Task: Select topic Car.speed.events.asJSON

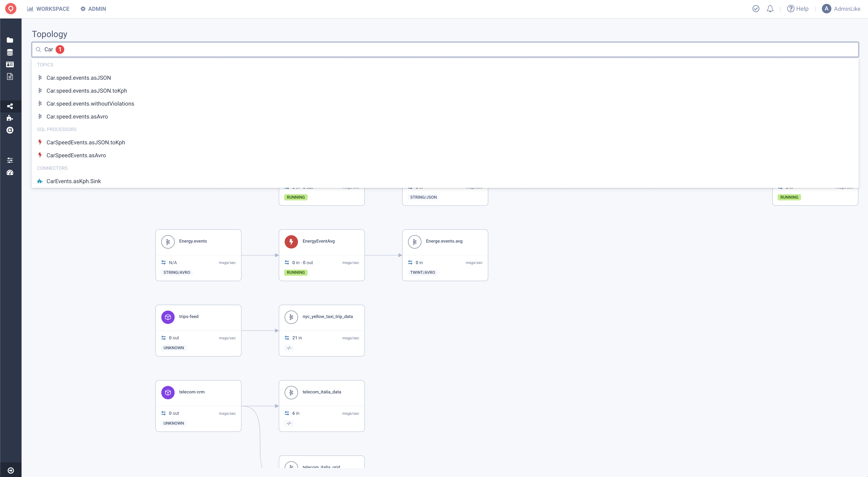Action: click(445, 78)
